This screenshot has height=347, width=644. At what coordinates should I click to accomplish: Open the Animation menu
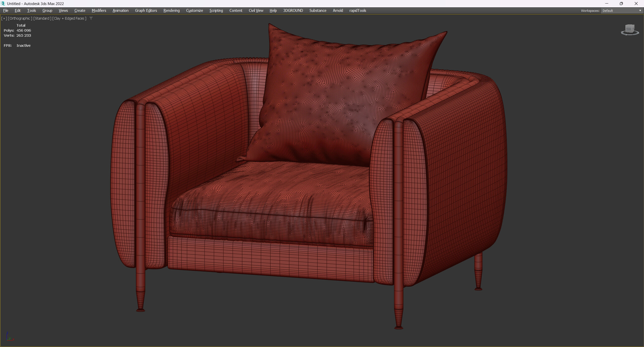tap(121, 11)
